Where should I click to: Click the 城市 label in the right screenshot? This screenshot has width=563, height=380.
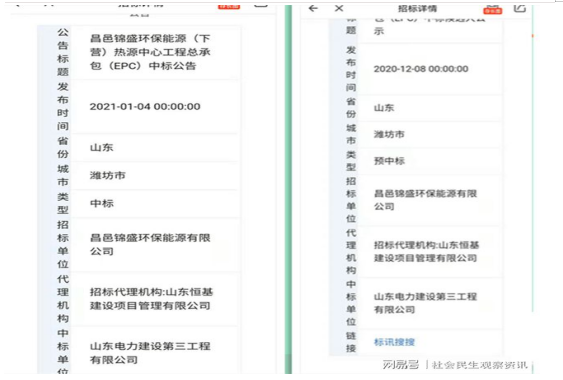pyautogui.click(x=351, y=134)
